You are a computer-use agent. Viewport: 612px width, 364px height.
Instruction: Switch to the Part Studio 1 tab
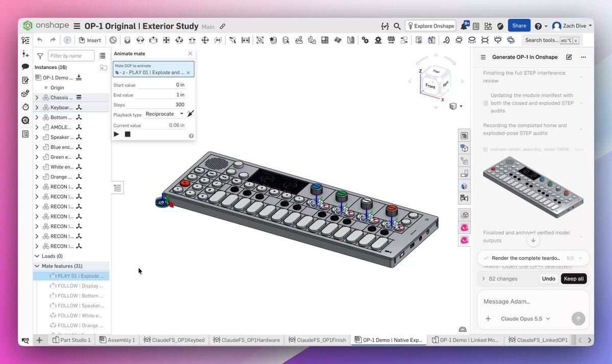pos(71,340)
